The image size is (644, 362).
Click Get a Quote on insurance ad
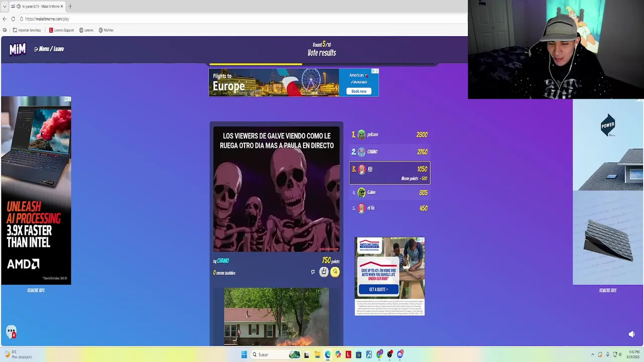(378, 290)
